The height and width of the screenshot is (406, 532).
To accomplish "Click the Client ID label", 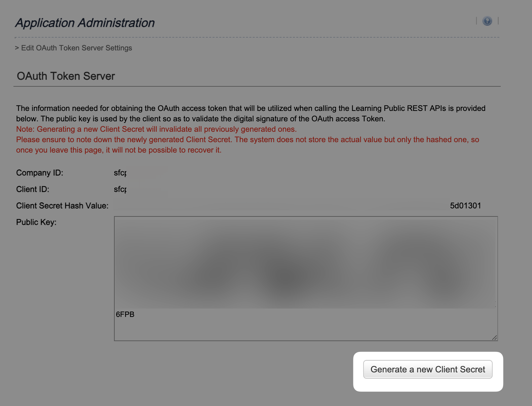I will (x=33, y=189).
